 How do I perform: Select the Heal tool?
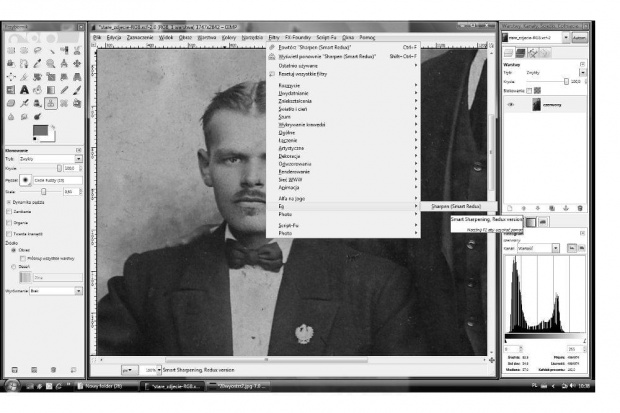click(64, 103)
